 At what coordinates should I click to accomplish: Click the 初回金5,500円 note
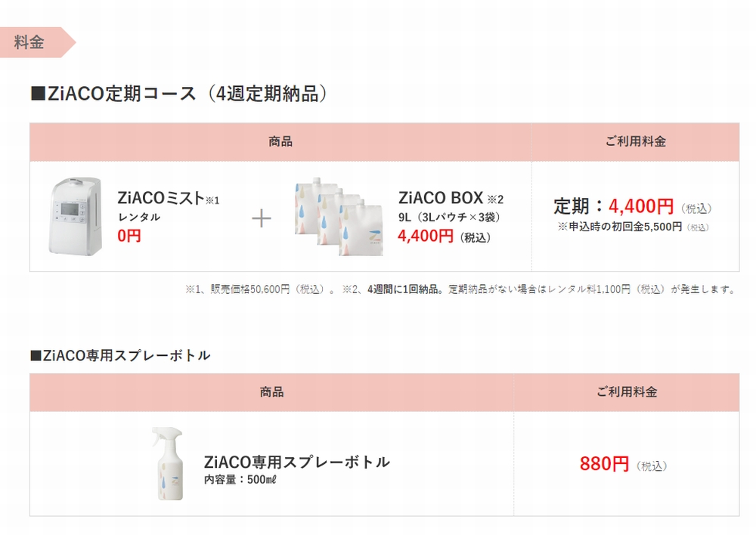coord(633,227)
